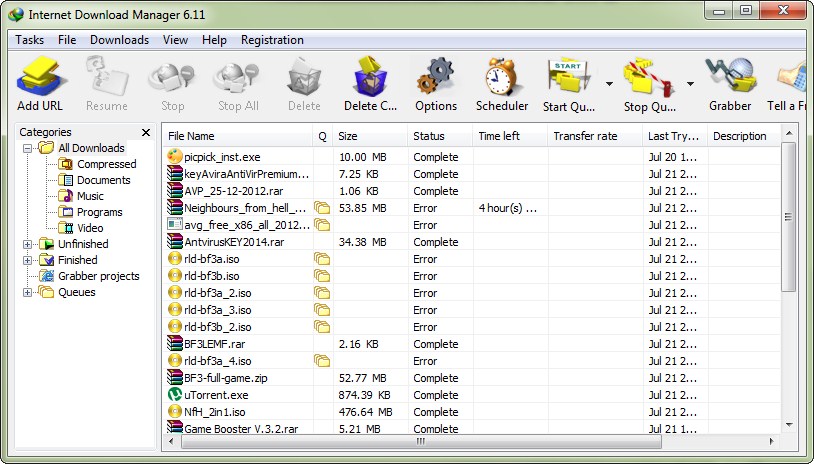
Task: Select the Music category icon
Action: point(65,196)
